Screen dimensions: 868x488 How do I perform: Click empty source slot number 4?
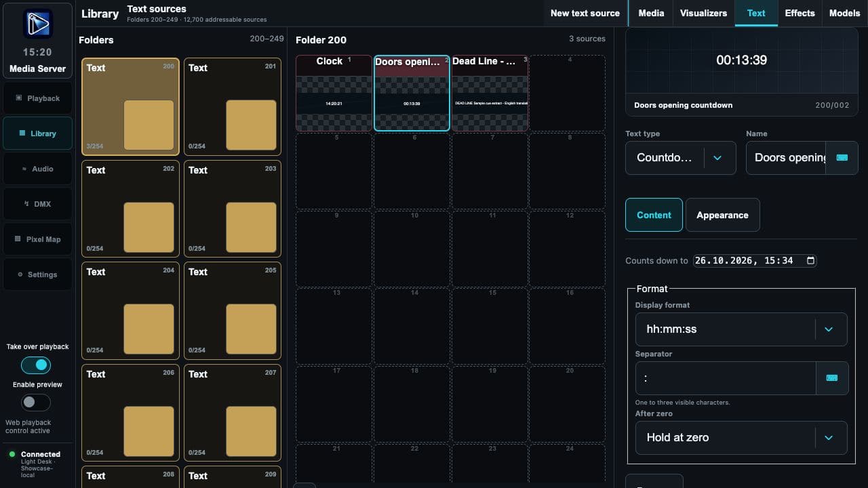click(x=567, y=93)
